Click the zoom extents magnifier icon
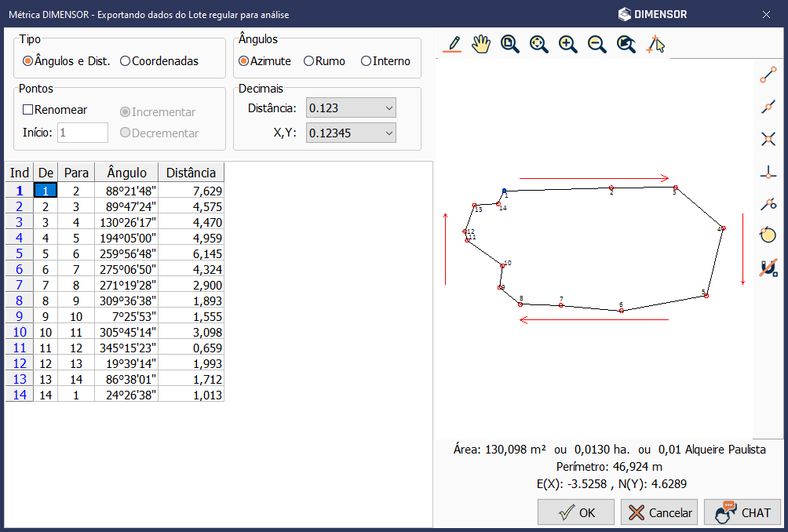The width and height of the screenshot is (788, 532). click(538, 44)
